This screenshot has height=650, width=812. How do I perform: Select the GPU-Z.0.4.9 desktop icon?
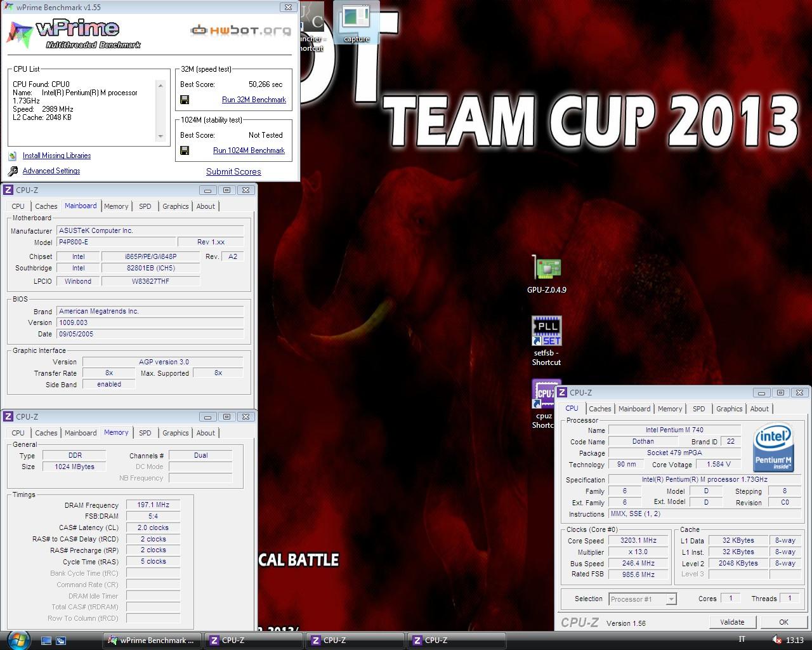tap(546, 275)
